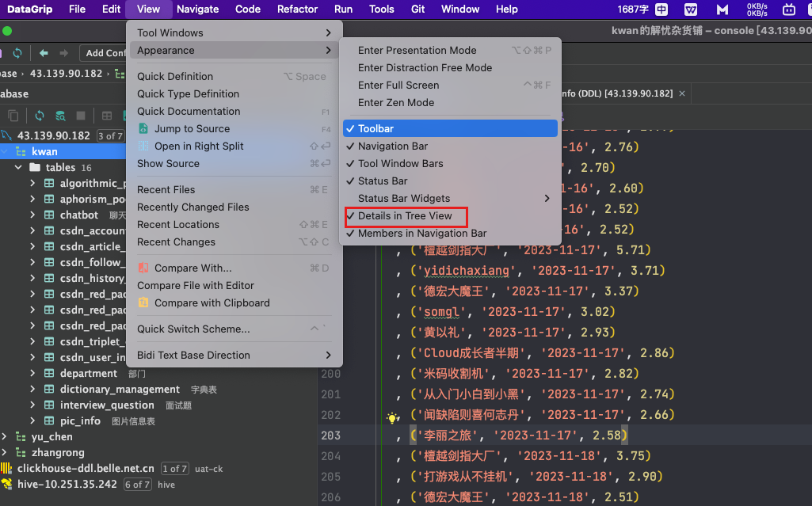Expand the department table node

[x=32, y=373]
